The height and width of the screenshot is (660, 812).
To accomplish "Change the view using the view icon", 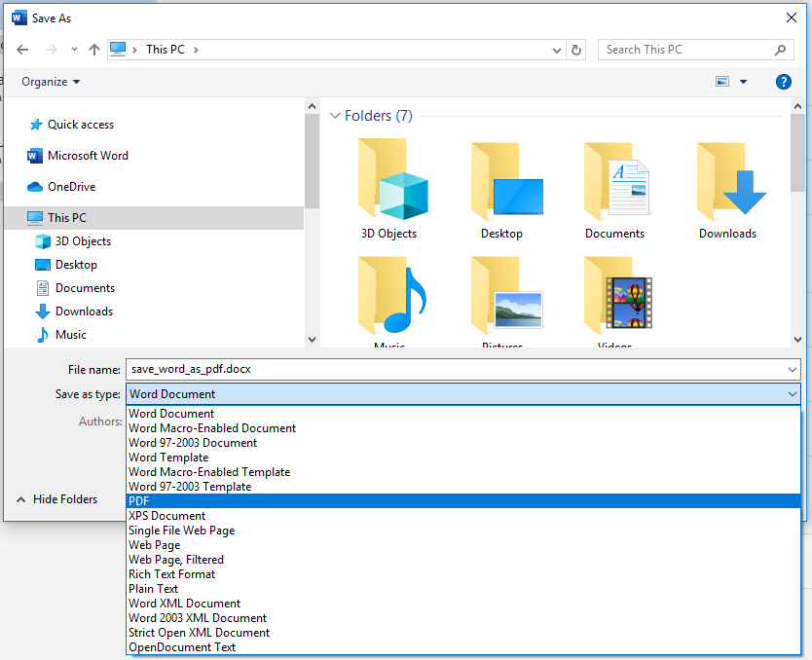I will point(722,81).
